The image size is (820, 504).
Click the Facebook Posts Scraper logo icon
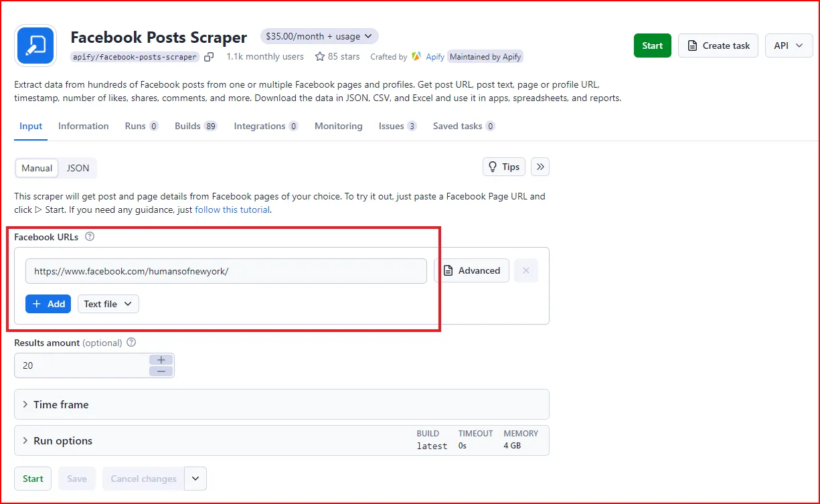pos(35,46)
